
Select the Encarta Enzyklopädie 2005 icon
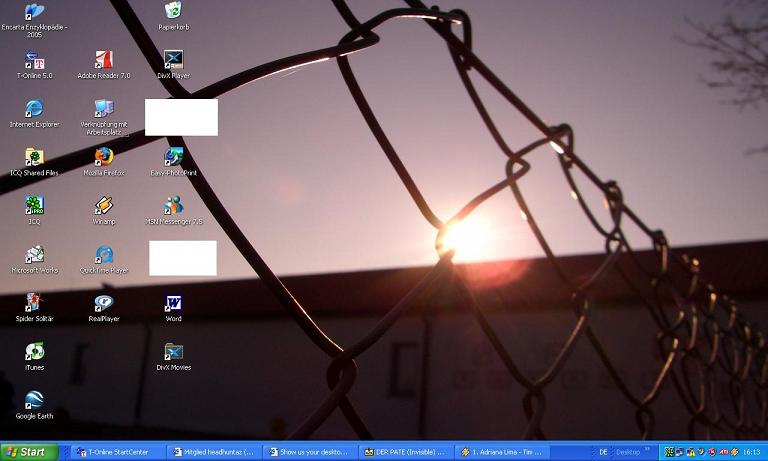pyautogui.click(x=34, y=12)
